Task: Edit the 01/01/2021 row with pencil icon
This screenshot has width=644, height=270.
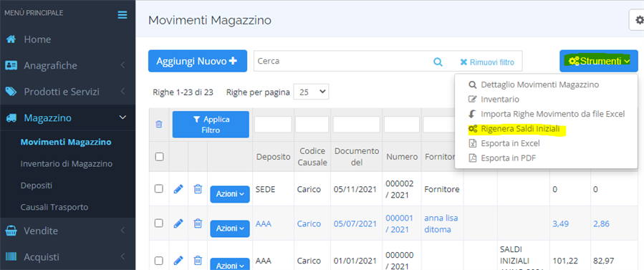Action: (178, 260)
